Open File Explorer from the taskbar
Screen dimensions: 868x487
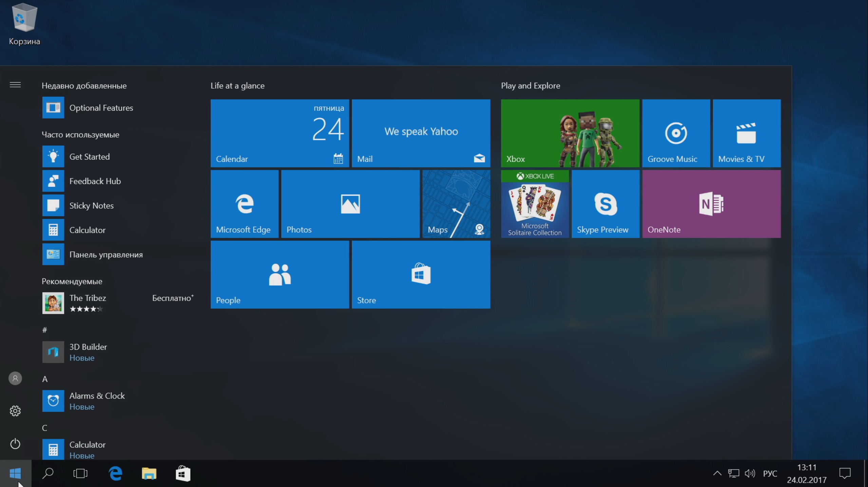[149, 473]
